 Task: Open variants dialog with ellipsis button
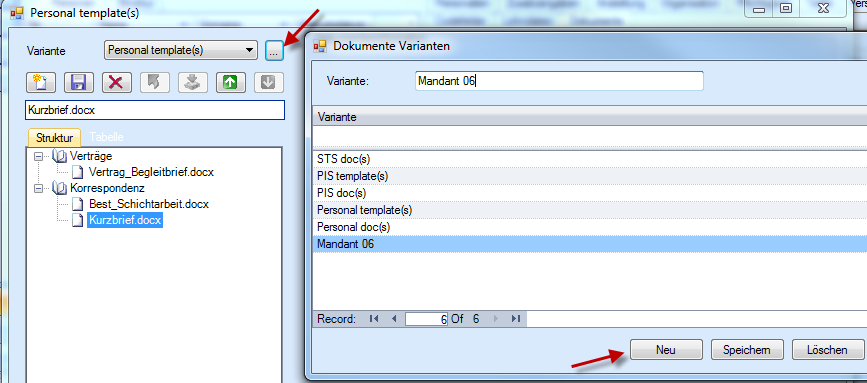click(274, 51)
